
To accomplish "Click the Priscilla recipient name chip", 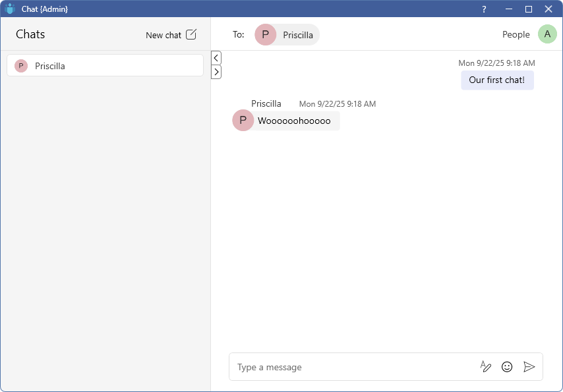I will 298,36.
